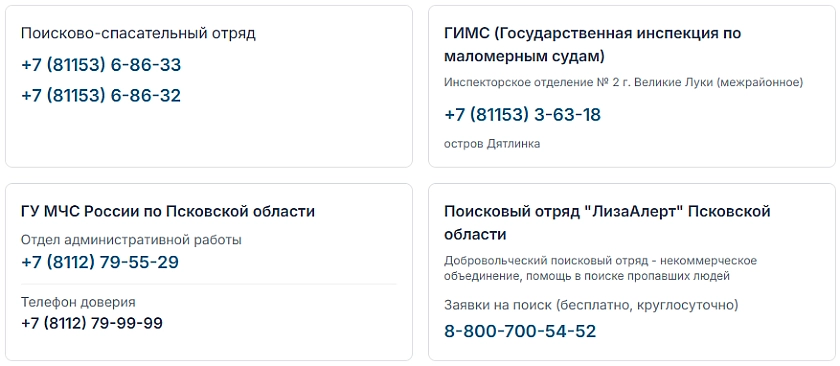
Task: Click the ГИМС small vessels inspection heading
Action: tap(592, 44)
